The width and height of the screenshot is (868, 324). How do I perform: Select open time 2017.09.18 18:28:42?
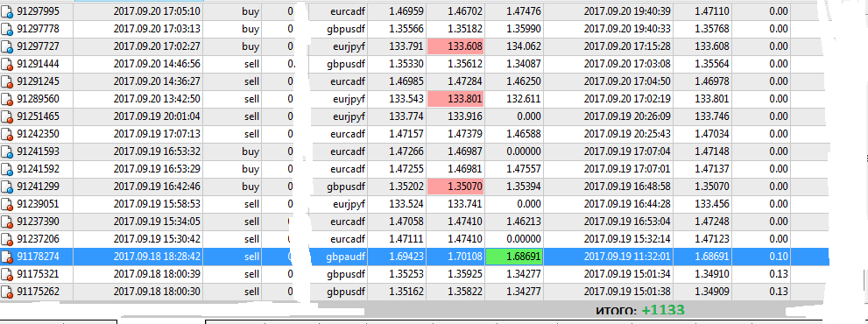point(157,257)
